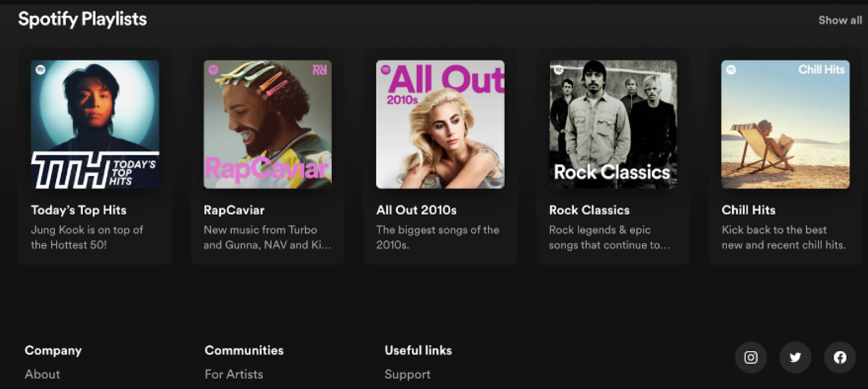Open the About footer link
The height and width of the screenshot is (389, 868).
42,374
